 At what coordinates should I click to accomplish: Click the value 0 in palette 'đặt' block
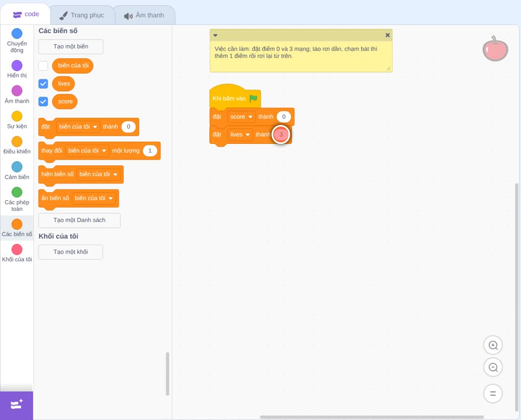point(129,127)
